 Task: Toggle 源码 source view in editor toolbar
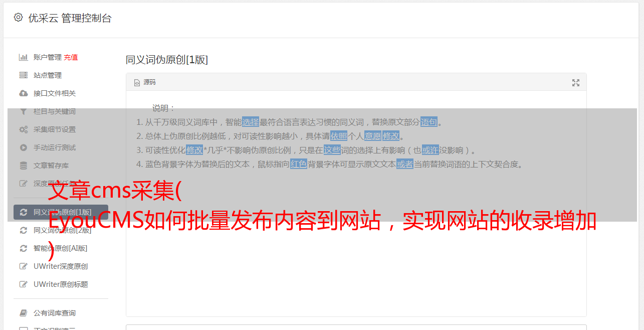click(145, 82)
